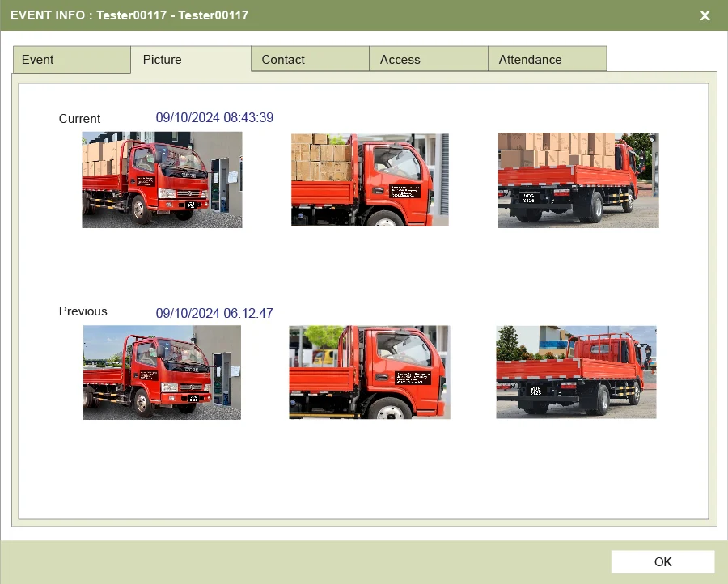Click the 'Previous' label
The image size is (728, 584).
(83, 311)
